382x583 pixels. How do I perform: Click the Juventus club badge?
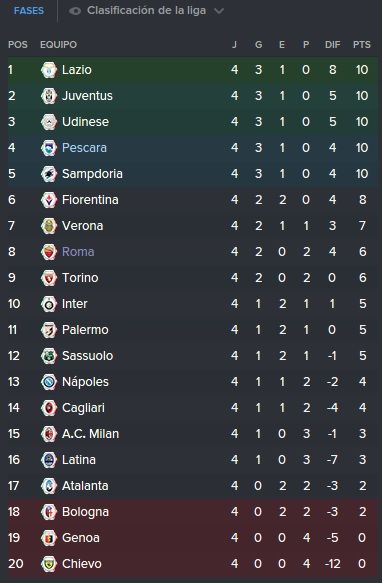pos(49,96)
